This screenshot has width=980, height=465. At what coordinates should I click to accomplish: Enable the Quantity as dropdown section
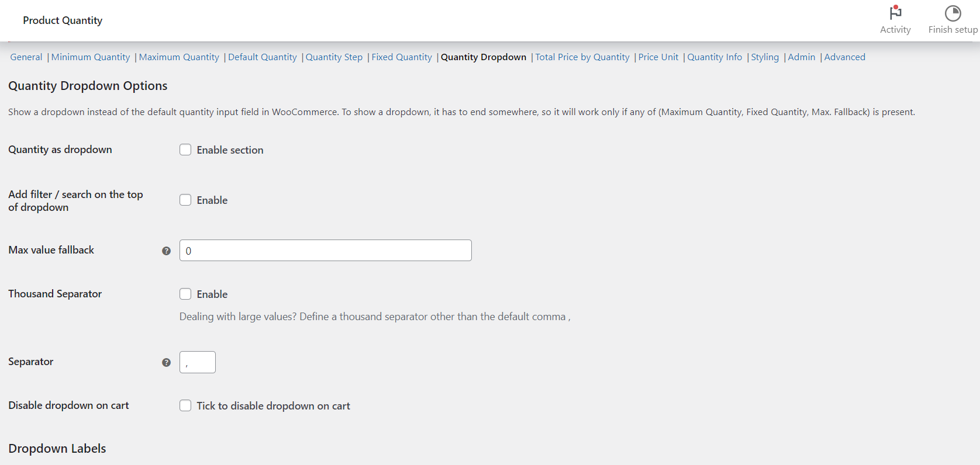point(185,150)
